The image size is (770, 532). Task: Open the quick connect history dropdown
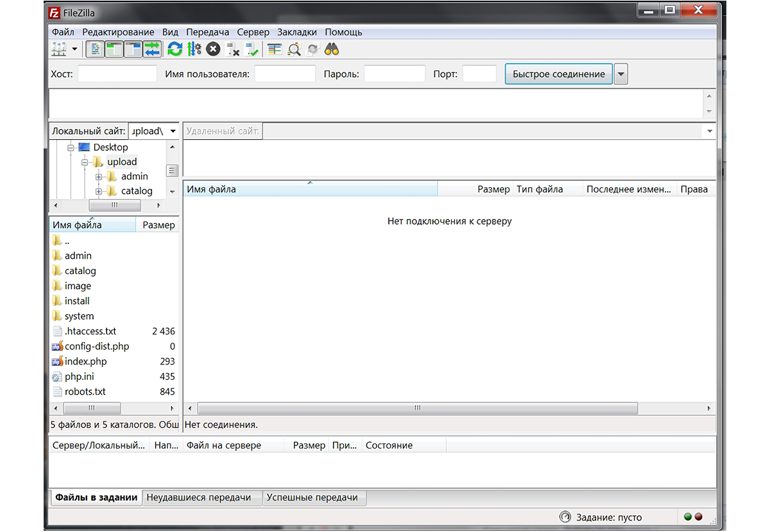point(620,74)
